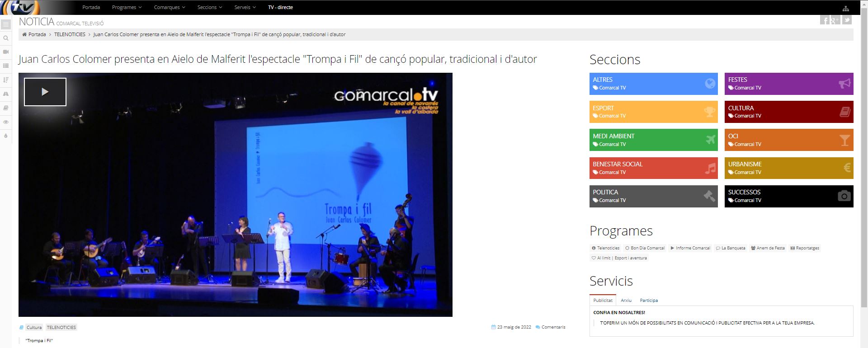This screenshot has width=868, height=348.
Task: Open the Serveis dropdown in the navbar
Action: [245, 7]
